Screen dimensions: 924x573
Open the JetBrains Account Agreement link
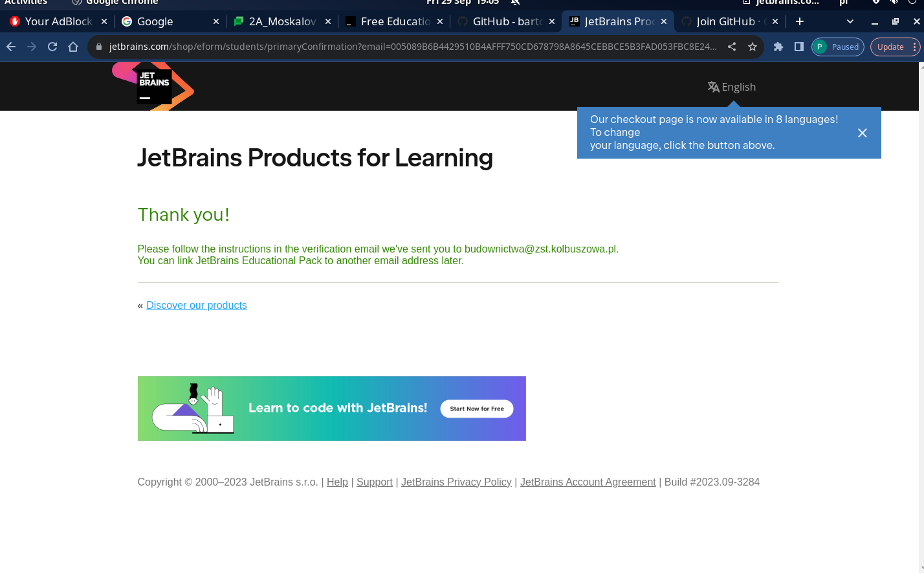(588, 482)
